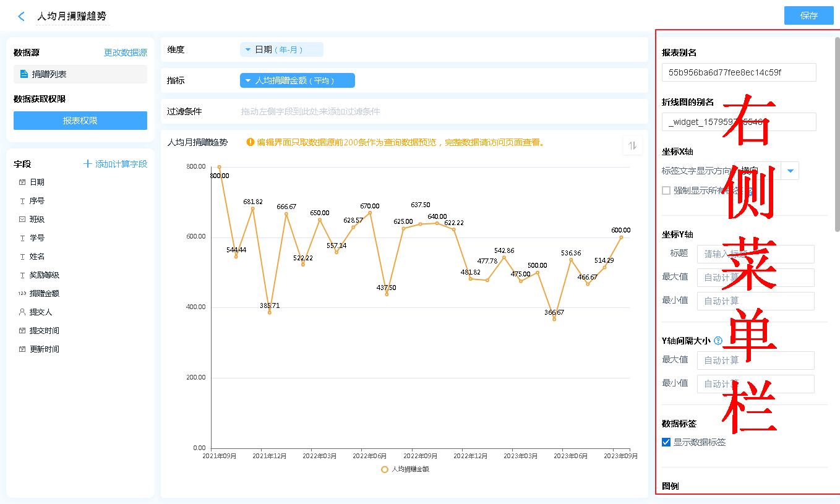Click the orange warning icon above chart

(x=251, y=142)
